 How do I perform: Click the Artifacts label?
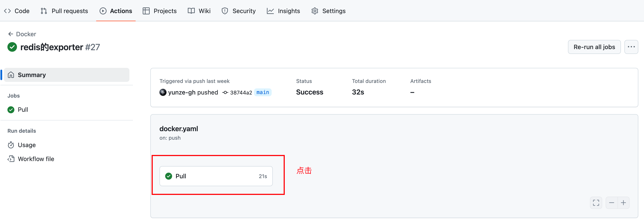point(420,81)
